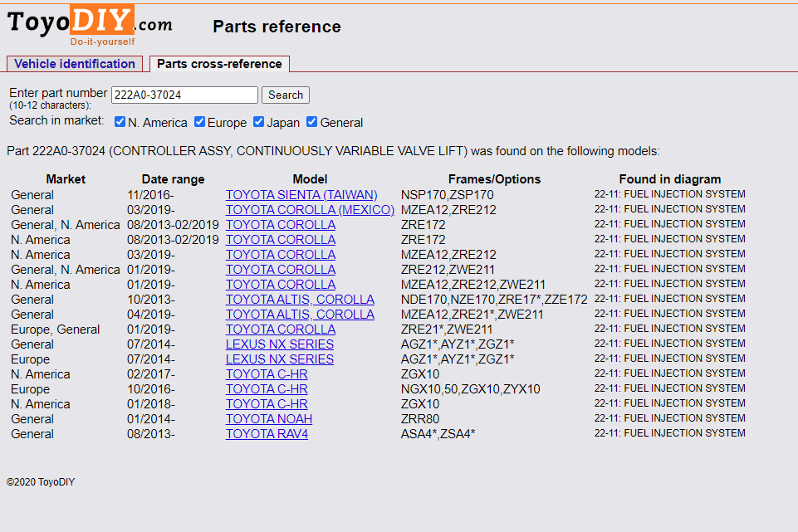Click the Found in diagram column header
This screenshot has width=798, height=532.
(x=670, y=179)
